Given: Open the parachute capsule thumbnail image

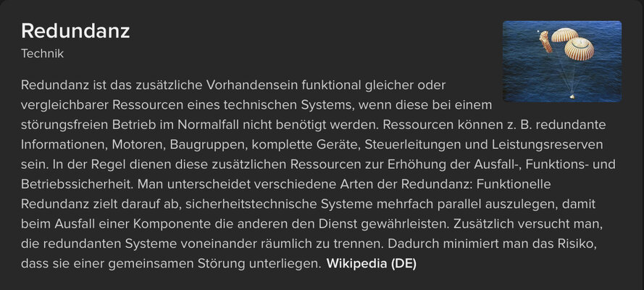Looking at the screenshot, I should click(x=562, y=61).
